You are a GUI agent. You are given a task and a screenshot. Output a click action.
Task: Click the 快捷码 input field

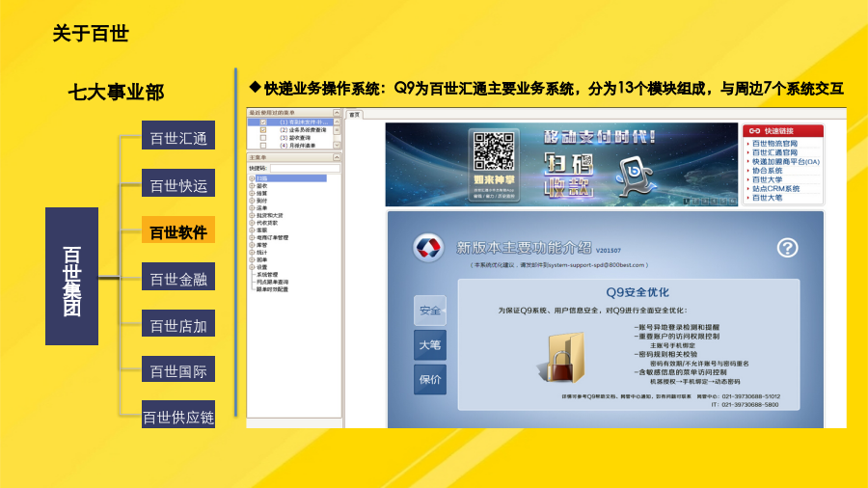305,168
